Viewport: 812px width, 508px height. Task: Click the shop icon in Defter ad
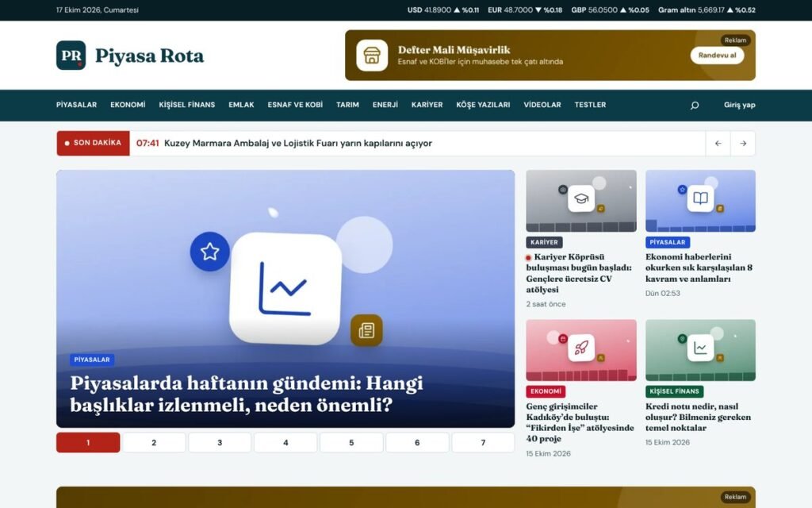[372, 56]
